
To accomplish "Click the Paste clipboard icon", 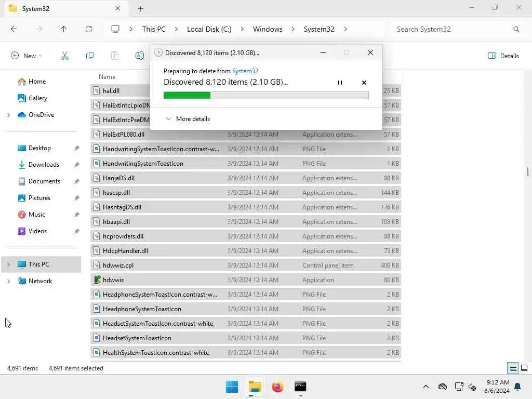I will (115, 56).
